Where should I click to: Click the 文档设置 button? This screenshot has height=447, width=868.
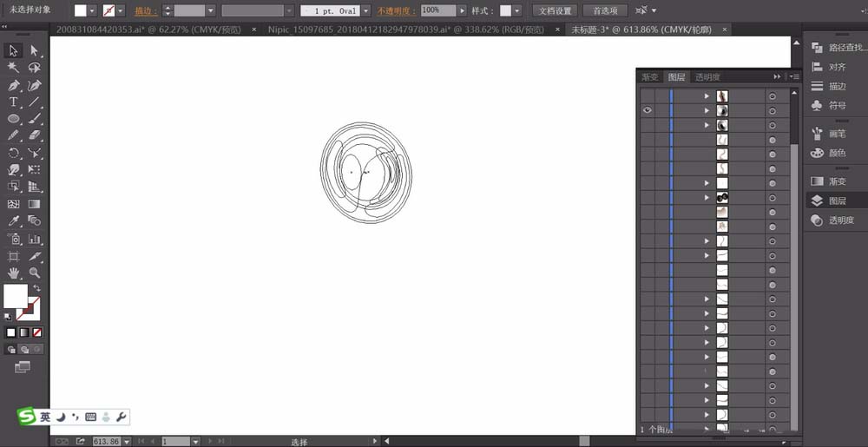tap(555, 10)
